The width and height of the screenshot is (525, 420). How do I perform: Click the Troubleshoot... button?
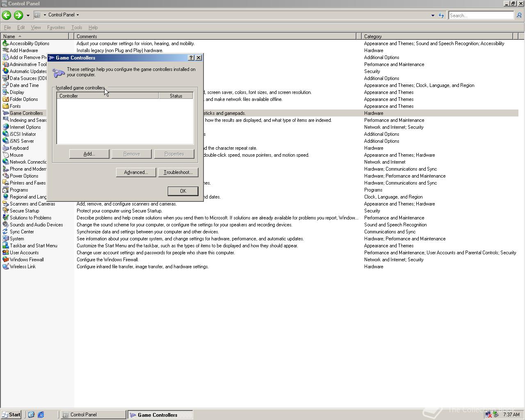click(178, 172)
